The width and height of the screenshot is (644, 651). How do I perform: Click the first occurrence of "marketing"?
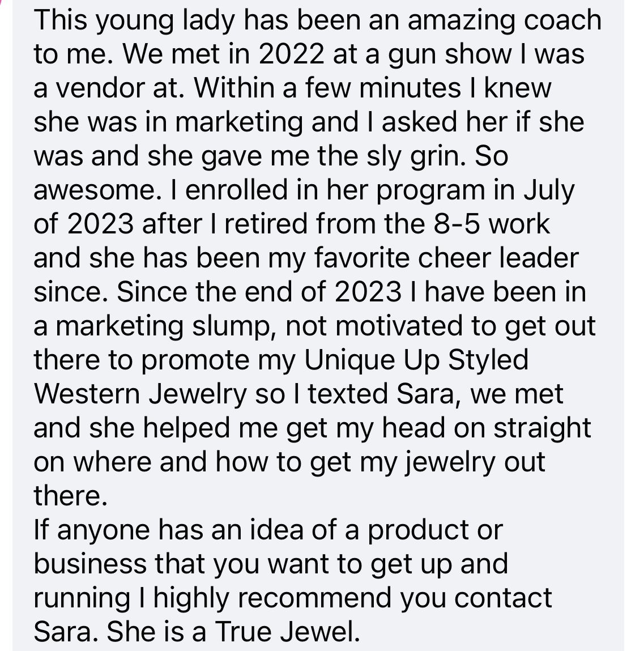(x=240, y=124)
